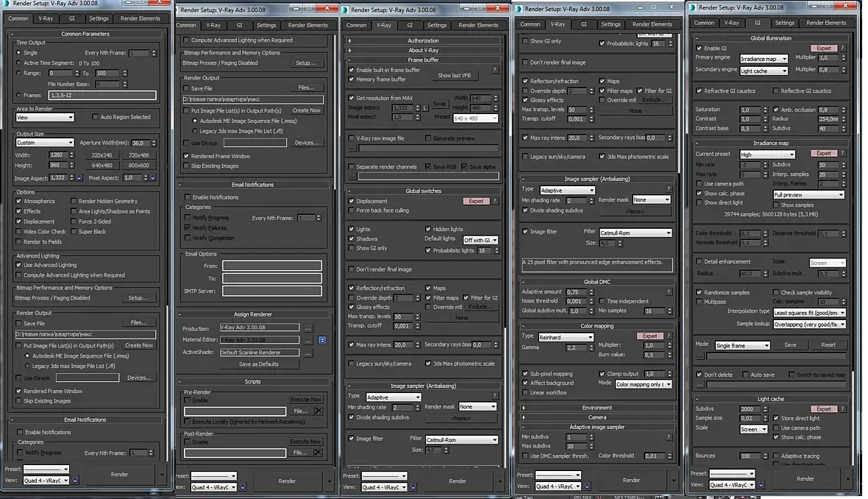The height and width of the screenshot is (499, 868).
Task: Open Secondary engine Light cache dropdown
Action: pos(764,71)
